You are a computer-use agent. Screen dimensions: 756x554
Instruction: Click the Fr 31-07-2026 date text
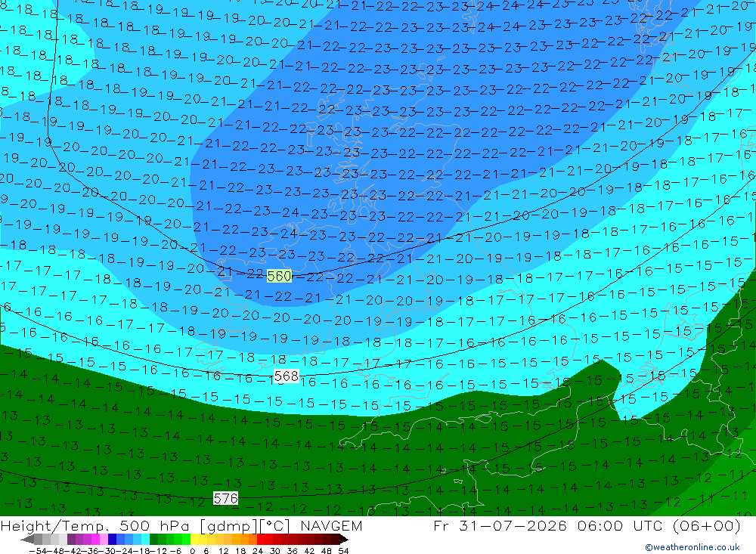pos(500,526)
